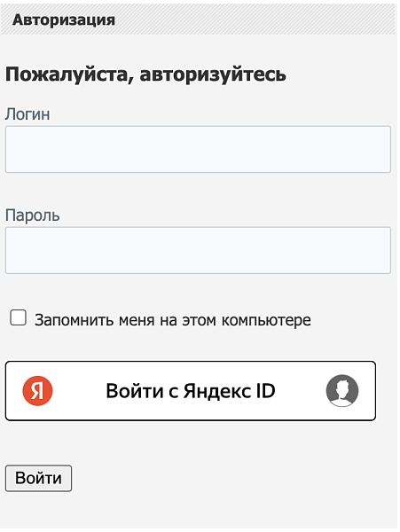400x532 pixels.
Task: Click the "Авторизация" panel header title
Action: click(64, 20)
